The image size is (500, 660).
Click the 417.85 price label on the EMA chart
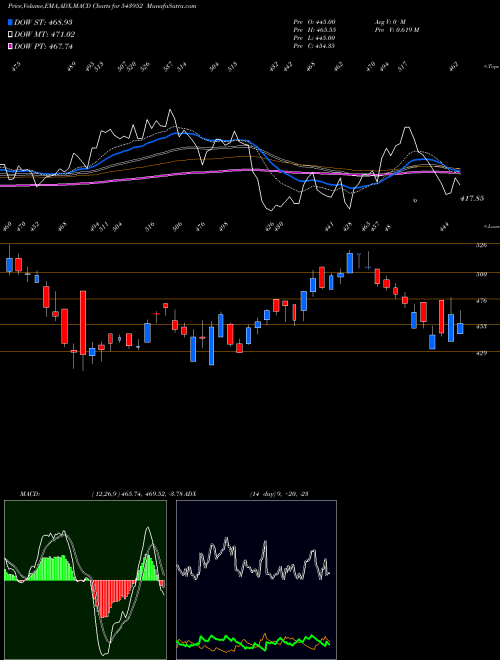(471, 198)
